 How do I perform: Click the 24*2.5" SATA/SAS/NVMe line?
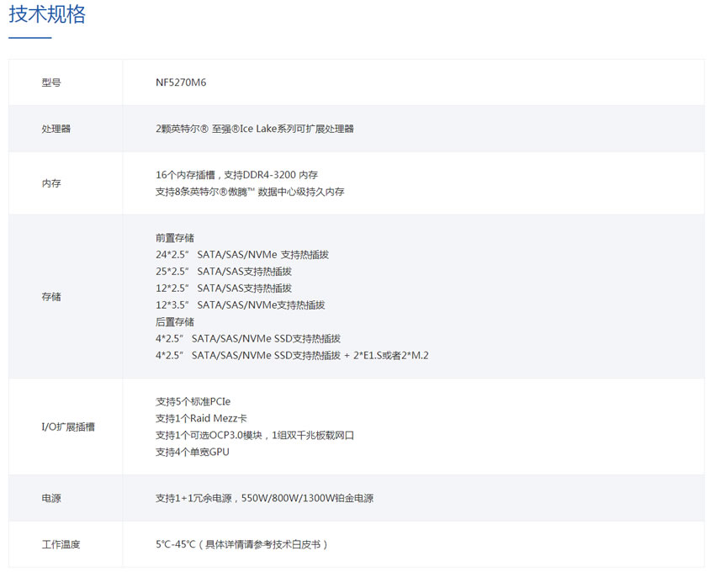tap(242, 255)
